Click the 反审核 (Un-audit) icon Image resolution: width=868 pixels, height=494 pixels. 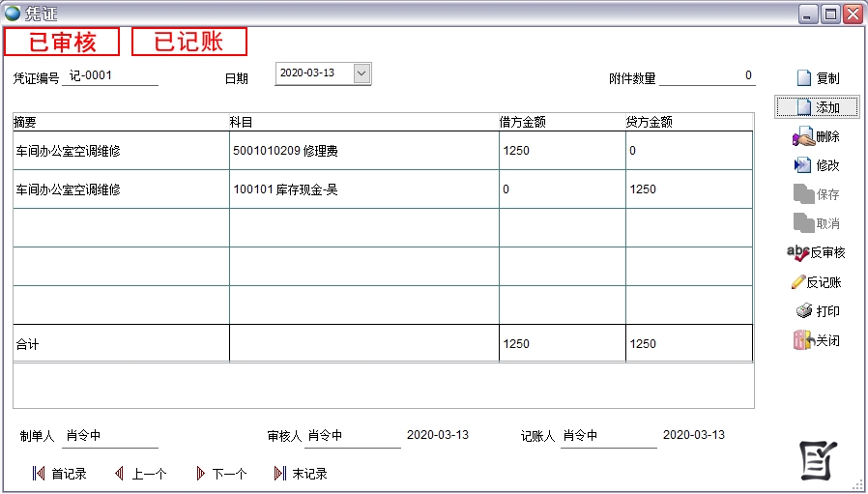click(x=798, y=252)
